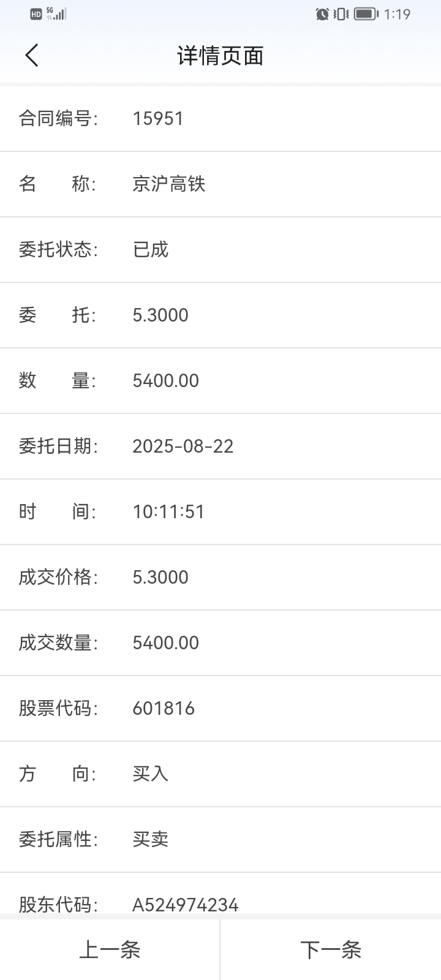Tap stock code 601816

164,708
